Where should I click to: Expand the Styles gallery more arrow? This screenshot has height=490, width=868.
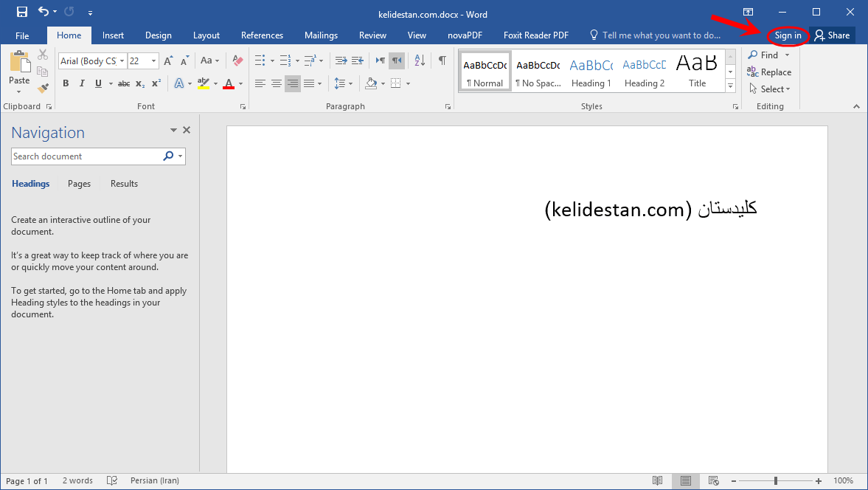click(731, 86)
